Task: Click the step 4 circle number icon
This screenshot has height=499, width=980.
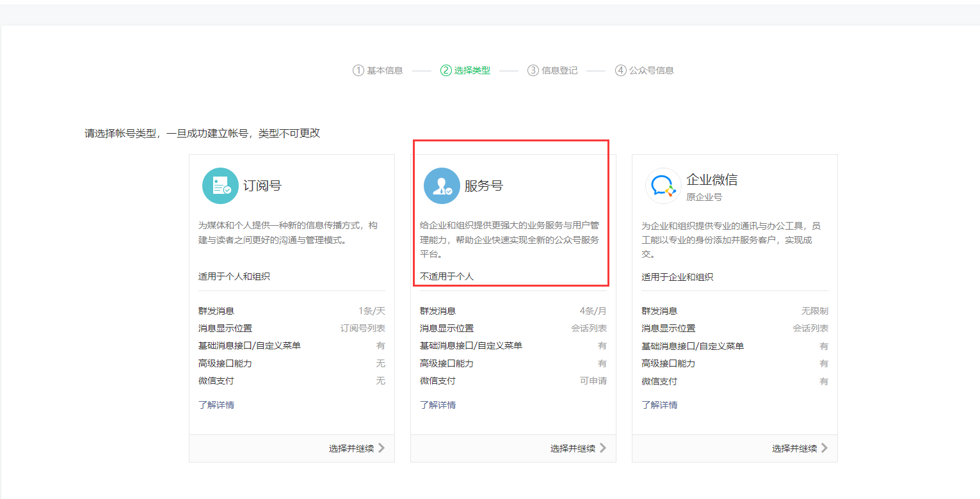Action: (x=620, y=70)
